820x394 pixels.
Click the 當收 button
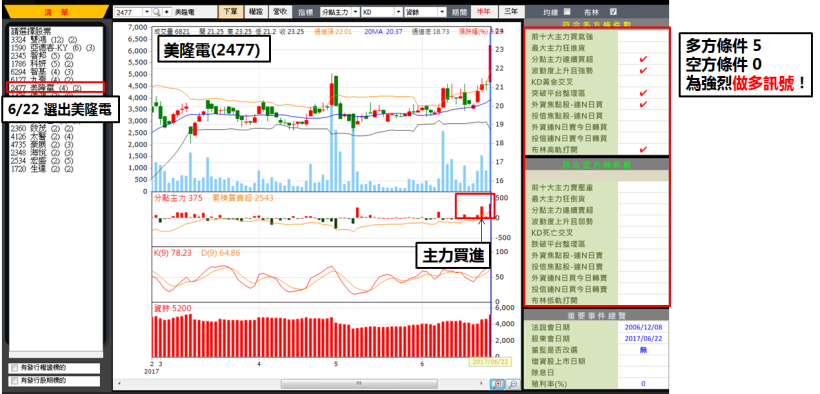click(280, 12)
